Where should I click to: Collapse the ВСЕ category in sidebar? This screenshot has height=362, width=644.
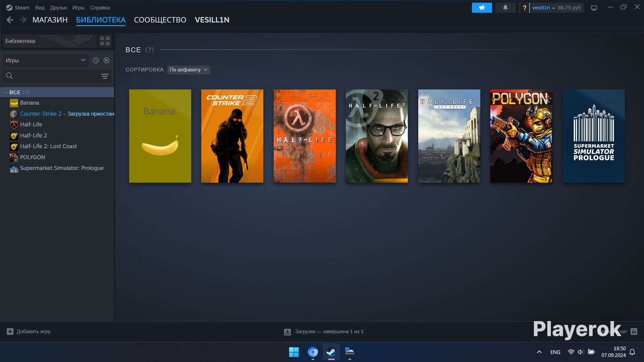(x=5, y=92)
